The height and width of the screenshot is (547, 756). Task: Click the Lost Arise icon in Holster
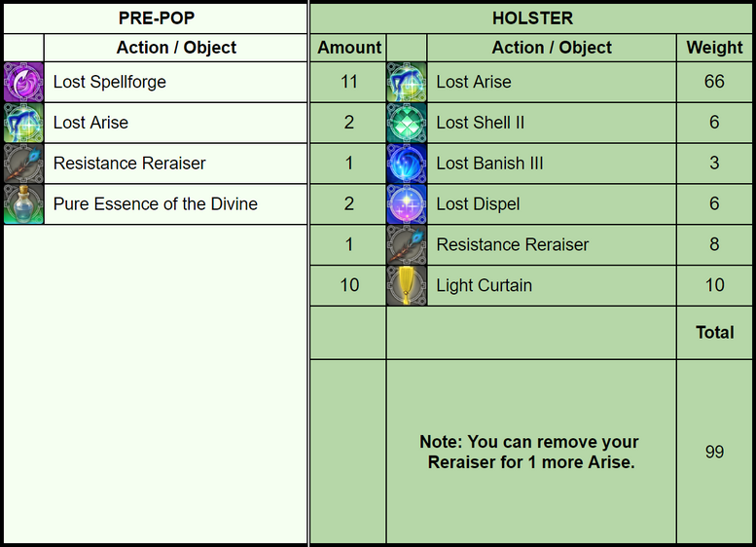(407, 83)
